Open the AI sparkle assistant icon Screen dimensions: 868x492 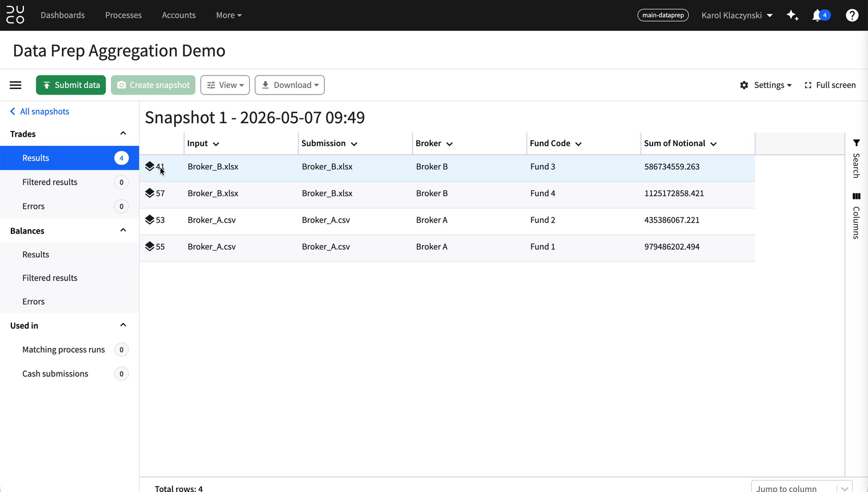coord(793,15)
